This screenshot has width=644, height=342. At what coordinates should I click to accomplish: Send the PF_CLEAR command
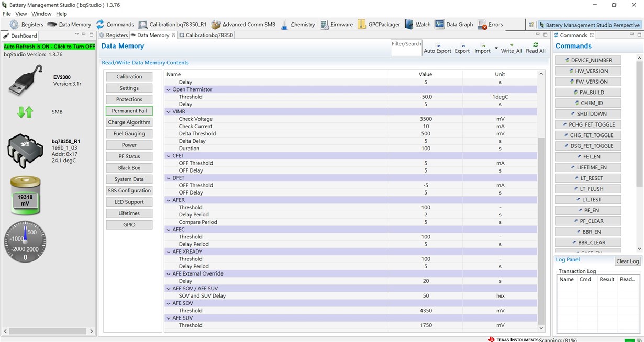point(588,221)
